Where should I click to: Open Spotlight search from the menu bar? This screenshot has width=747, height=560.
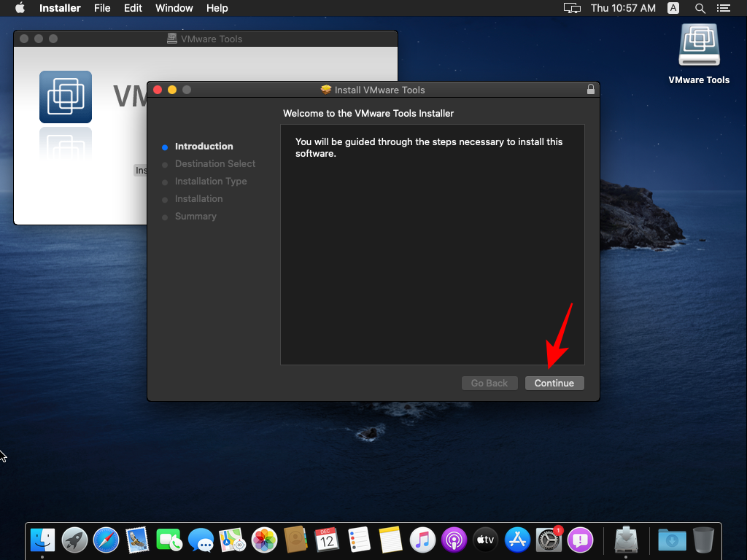click(700, 8)
